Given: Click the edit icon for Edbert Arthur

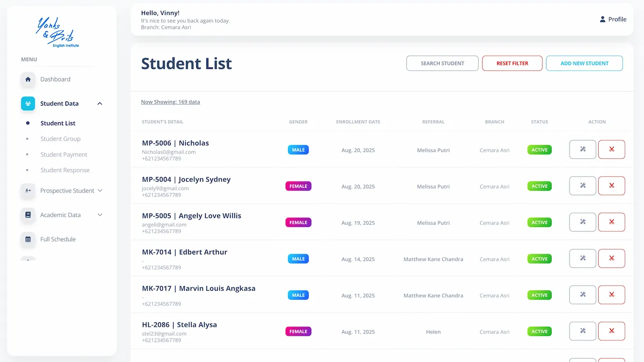Looking at the screenshot, I should click(x=583, y=258).
